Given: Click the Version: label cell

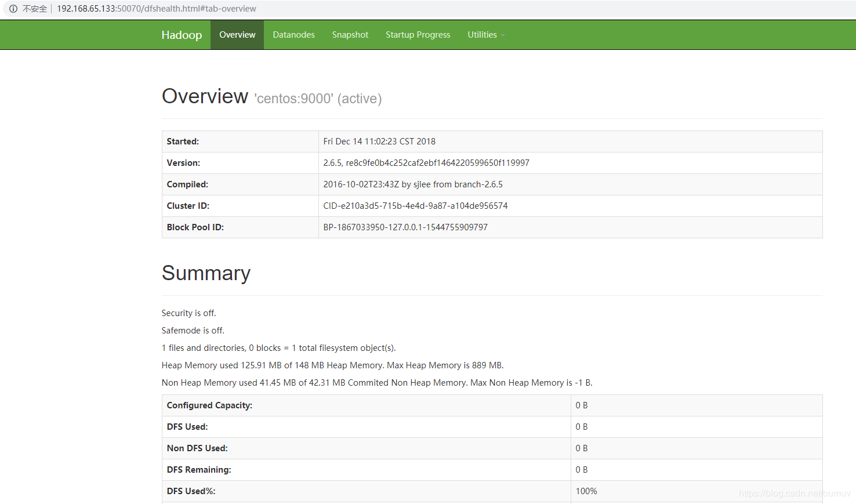Looking at the screenshot, I should click(240, 163).
